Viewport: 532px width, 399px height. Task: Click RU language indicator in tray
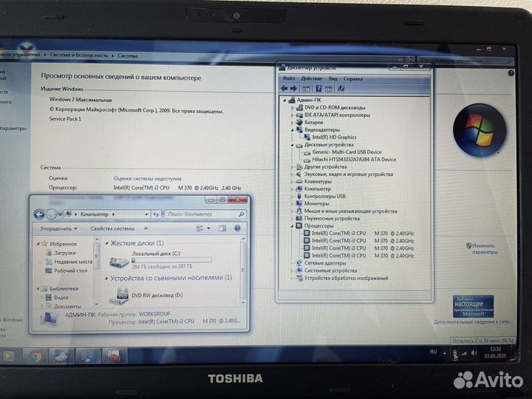click(x=433, y=352)
